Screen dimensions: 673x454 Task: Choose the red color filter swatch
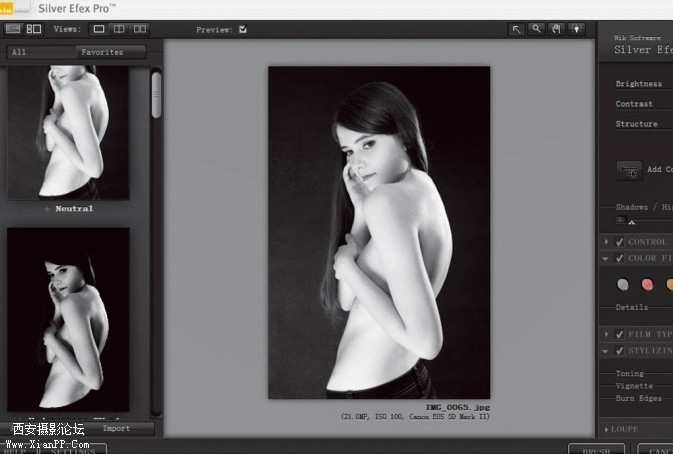[x=647, y=284]
